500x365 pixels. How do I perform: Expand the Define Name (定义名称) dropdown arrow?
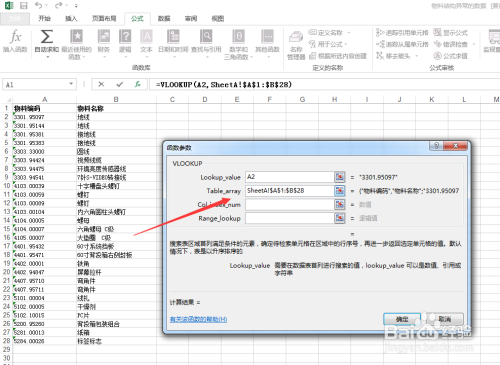[x=349, y=33]
